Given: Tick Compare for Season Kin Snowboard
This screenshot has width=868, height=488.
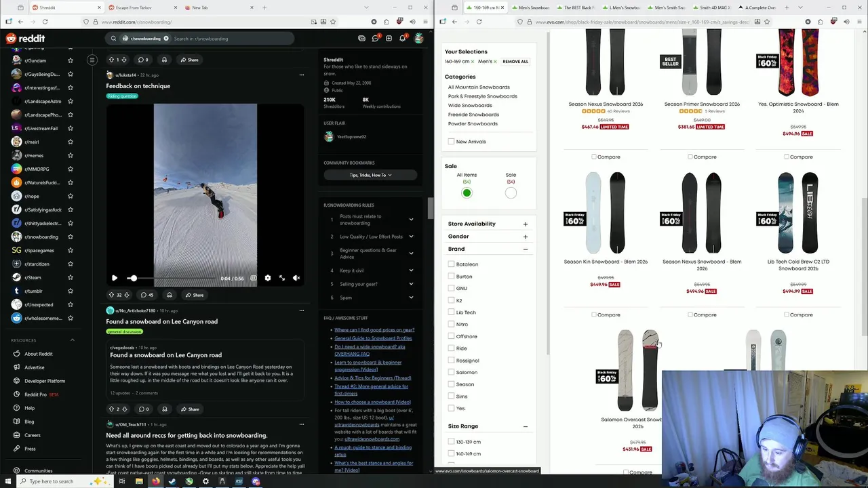Looking at the screenshot, I should click(594, 314).
